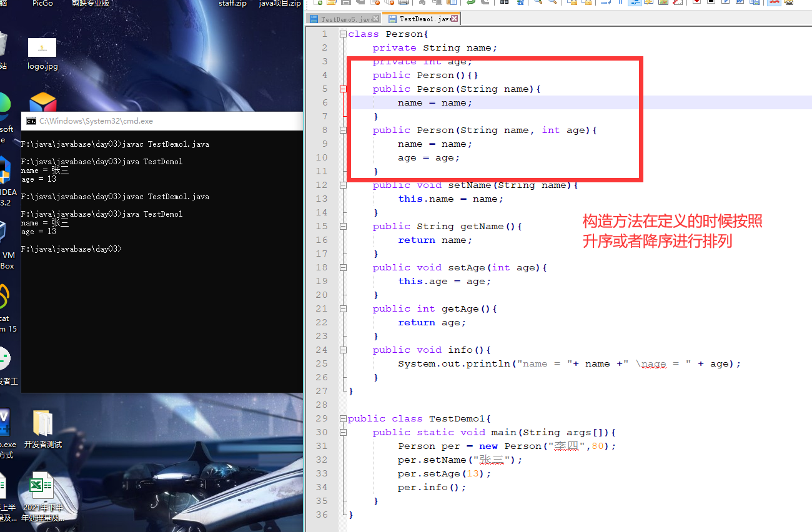Click the System.out.println statement
The height and width of the screenshot is (532, 812).
pyautogui.click(x=569, y=363)
